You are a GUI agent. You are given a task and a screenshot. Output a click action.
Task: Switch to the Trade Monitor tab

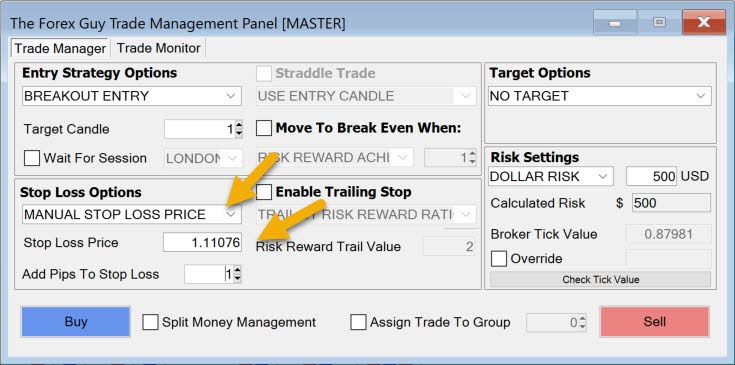click(x=158, y=48)
